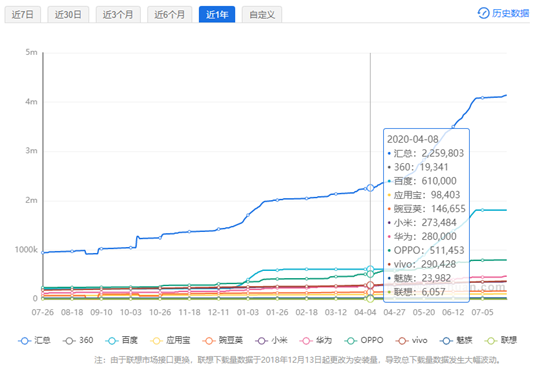Viewport: 553px width, 370px height.
Task: Toggle the 华为 legend entry
Action: pyautogui.click(x=316, y=340)
